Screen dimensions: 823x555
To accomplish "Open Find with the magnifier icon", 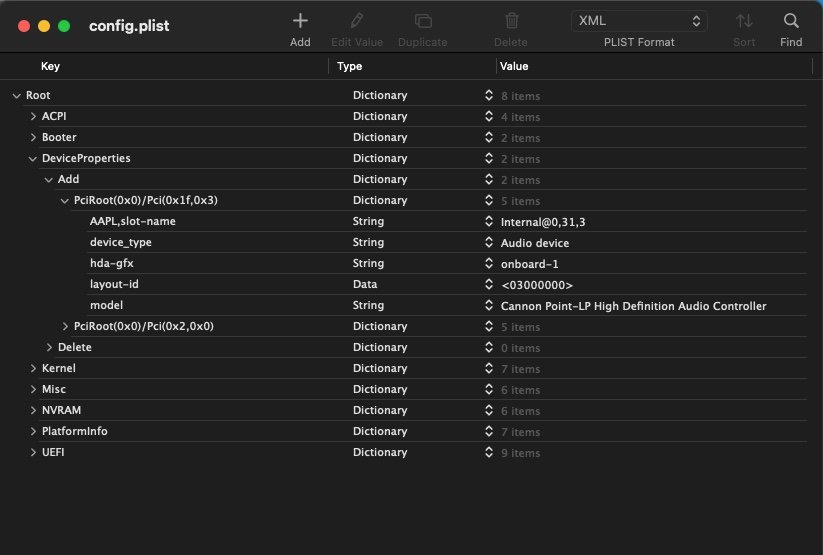I will (x=791, y=21).
